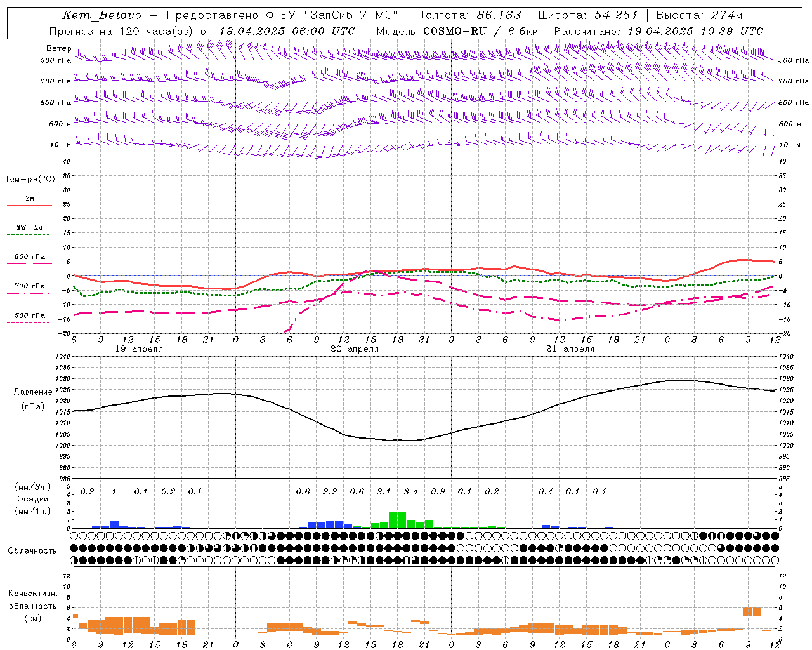The image size is (812, 650).
Task: Select the date label 21 апреля
Action: (x=570, y=349)
